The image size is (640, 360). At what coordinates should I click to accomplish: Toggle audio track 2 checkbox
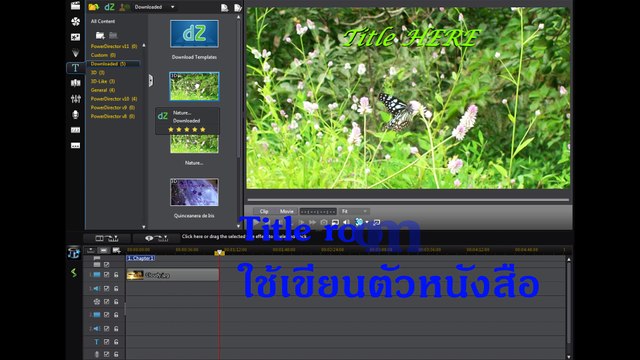coord(107,329)
